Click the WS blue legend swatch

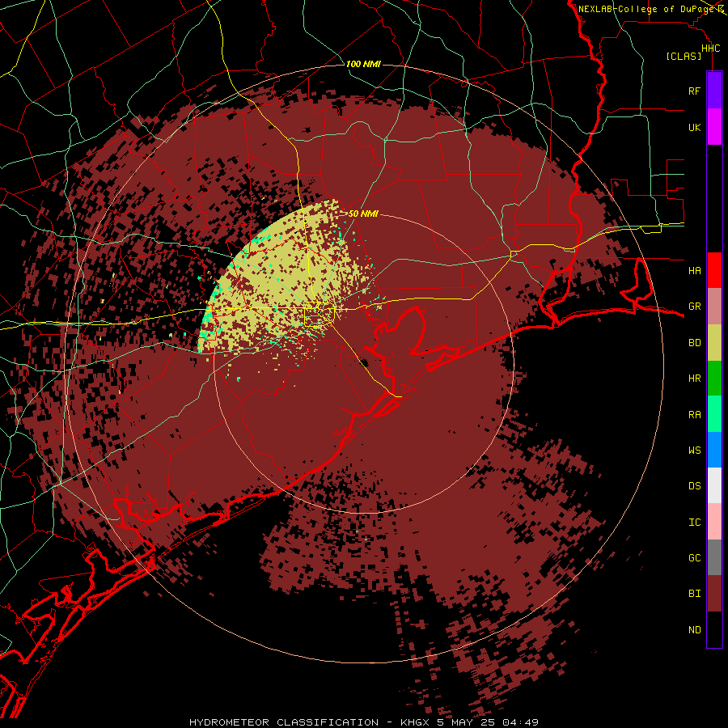coord(714,450)
